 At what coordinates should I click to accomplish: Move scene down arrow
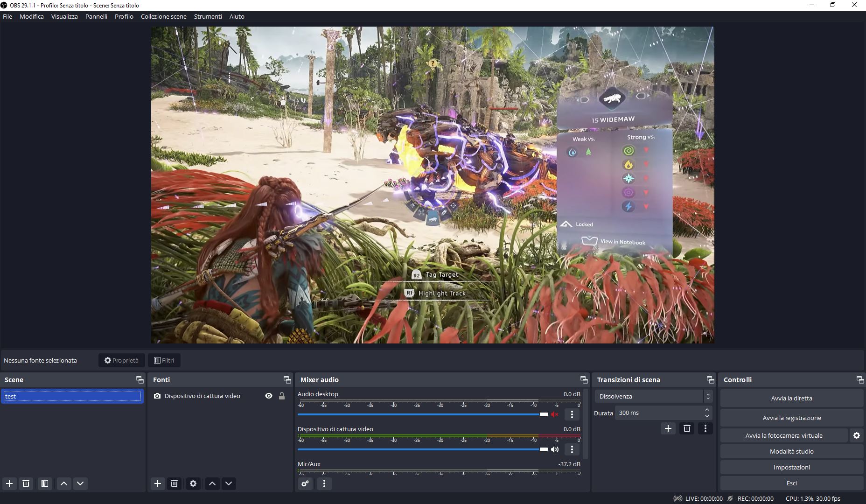coord(80,483)
